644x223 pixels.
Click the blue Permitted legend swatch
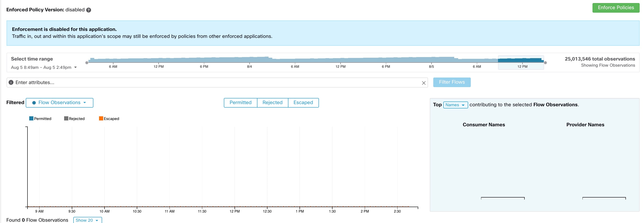point(31,118)
